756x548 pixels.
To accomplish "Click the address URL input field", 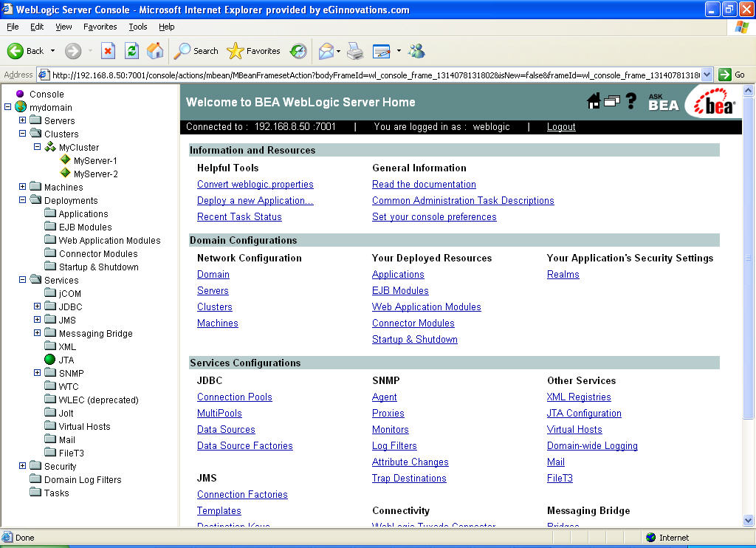I will tap(375, 75).
